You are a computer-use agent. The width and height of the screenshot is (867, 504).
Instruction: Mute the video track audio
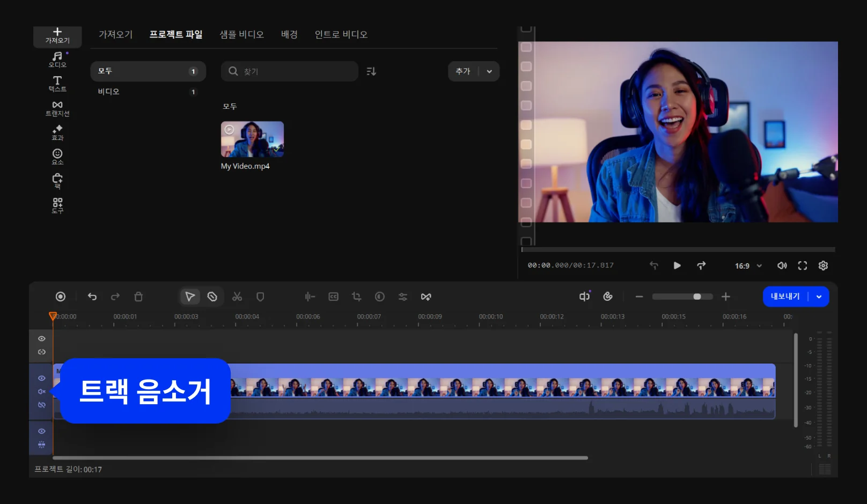point(41,391)
